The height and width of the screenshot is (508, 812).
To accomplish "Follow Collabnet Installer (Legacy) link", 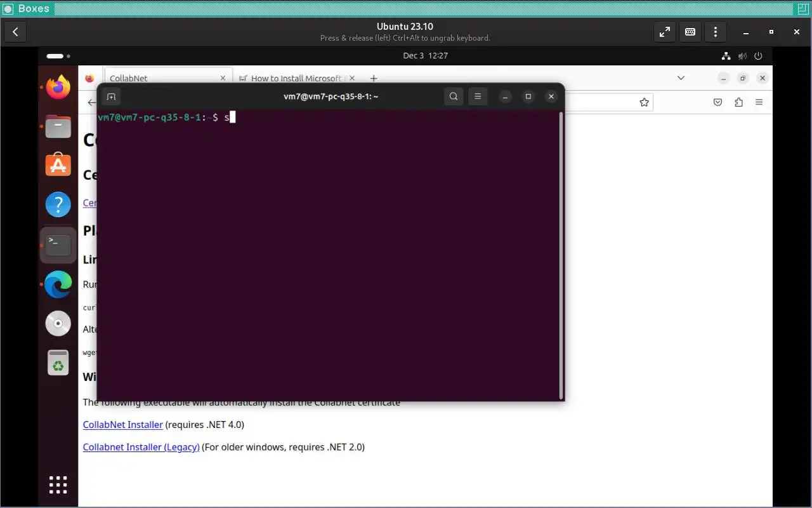I will (141, 447).
